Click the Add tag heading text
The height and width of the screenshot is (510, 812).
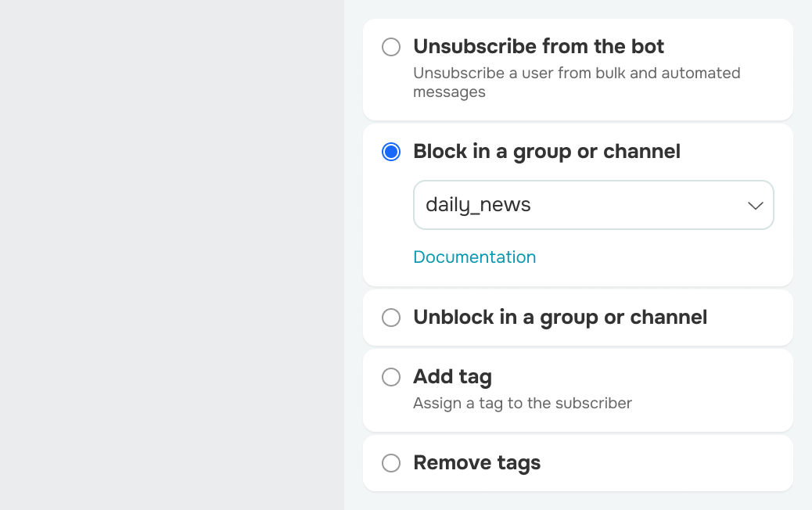(452, 377)
